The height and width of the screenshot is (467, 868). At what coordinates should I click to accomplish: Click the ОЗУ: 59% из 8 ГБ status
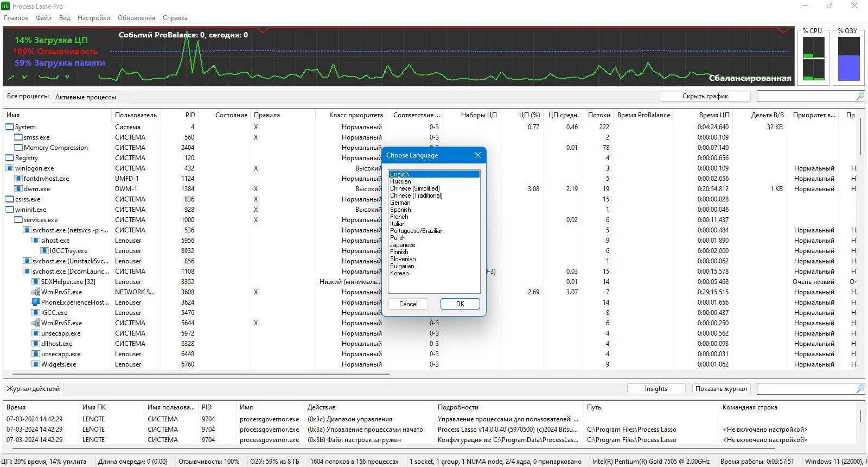click(x=275, y=462)
